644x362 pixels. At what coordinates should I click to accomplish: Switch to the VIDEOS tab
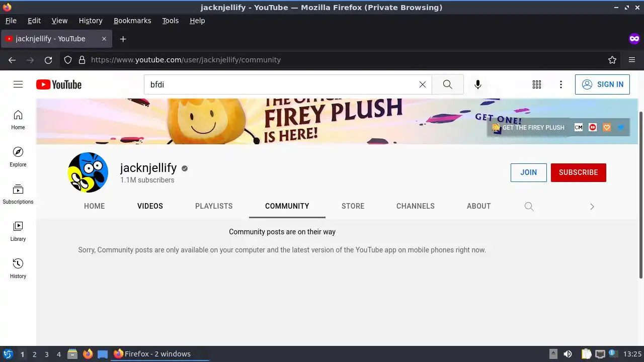150,206
